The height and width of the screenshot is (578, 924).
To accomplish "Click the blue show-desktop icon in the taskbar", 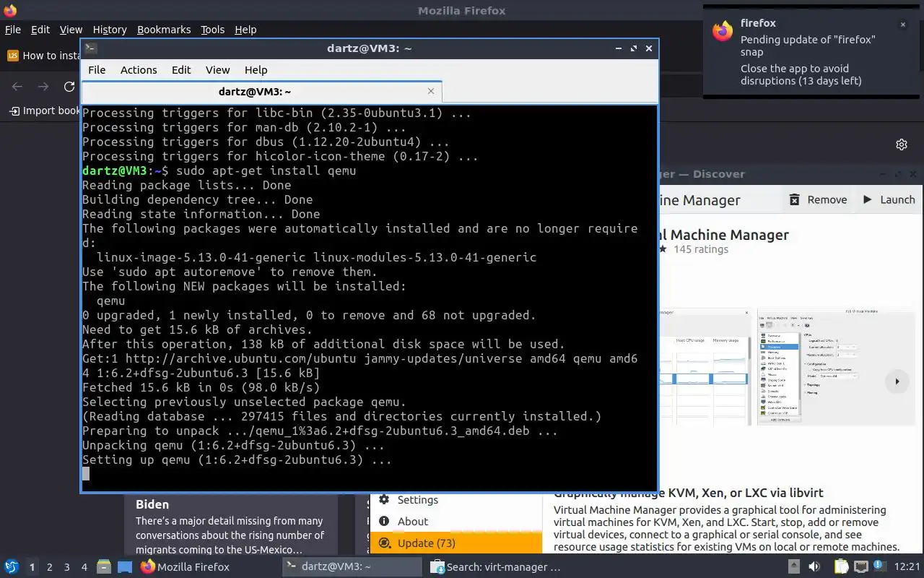I will (x=125, y=567).
